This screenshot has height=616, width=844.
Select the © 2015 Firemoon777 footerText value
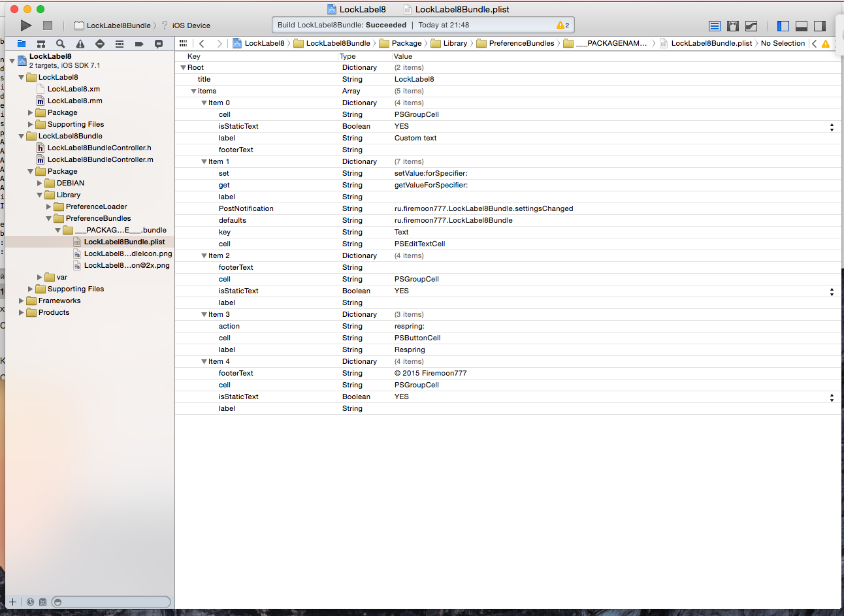(430, 373)
